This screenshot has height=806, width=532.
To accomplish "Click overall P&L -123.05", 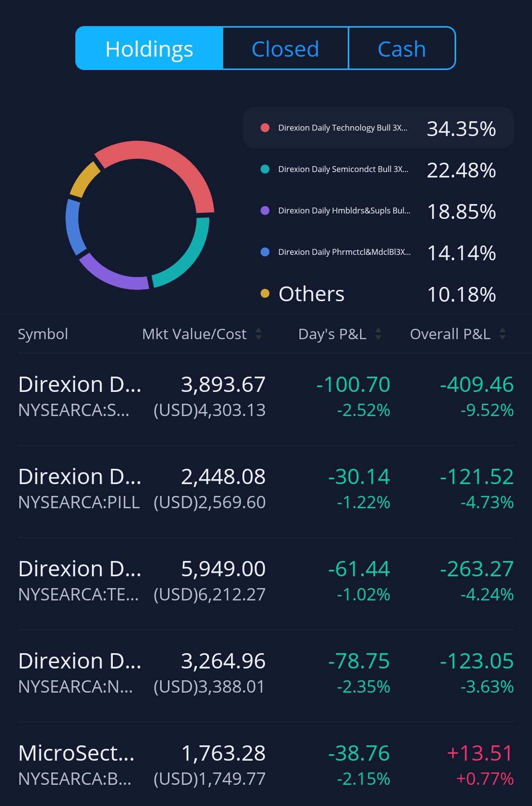I will 477,661.
